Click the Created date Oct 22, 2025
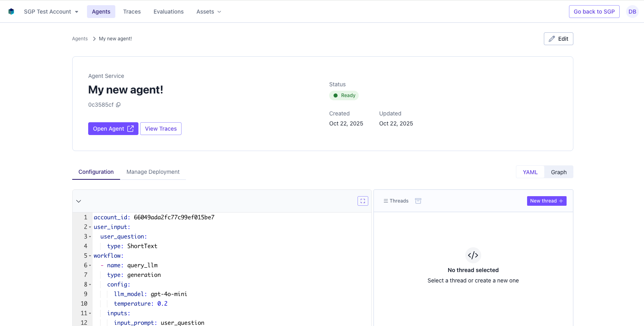 point(346,123)
